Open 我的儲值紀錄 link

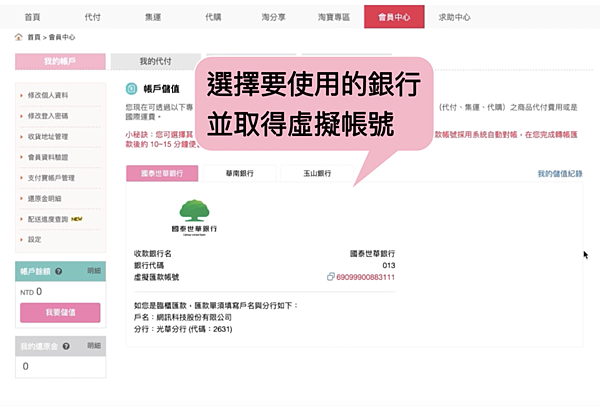point(560,174)
